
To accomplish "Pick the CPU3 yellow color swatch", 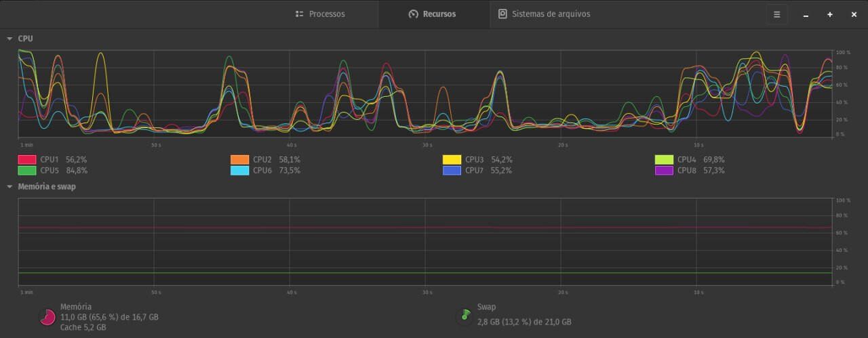I will coord(452,160).
